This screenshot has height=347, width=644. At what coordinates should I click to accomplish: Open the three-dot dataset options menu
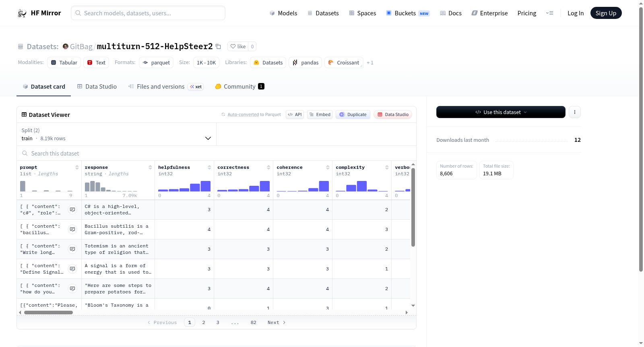click(575, 112)
